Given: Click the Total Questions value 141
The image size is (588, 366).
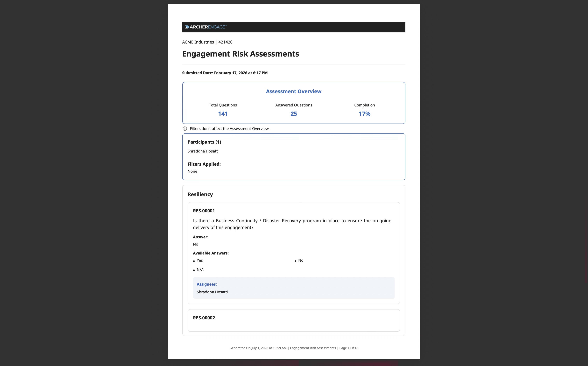Looking at the screenshot, I should pos(223,114).
